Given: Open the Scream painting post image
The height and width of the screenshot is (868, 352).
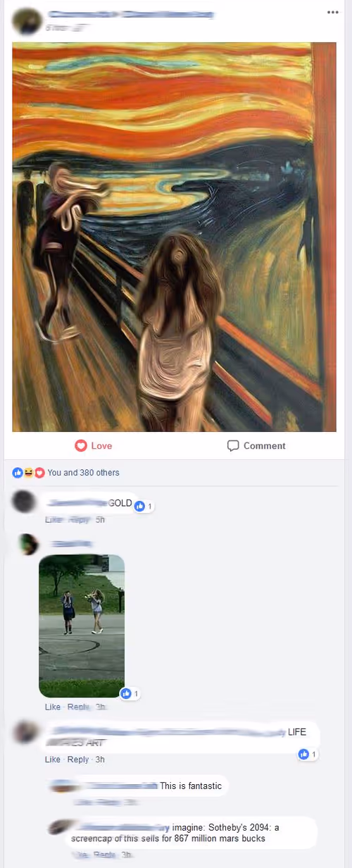Looking at the screenshot, I should click(x=174, y=237).
